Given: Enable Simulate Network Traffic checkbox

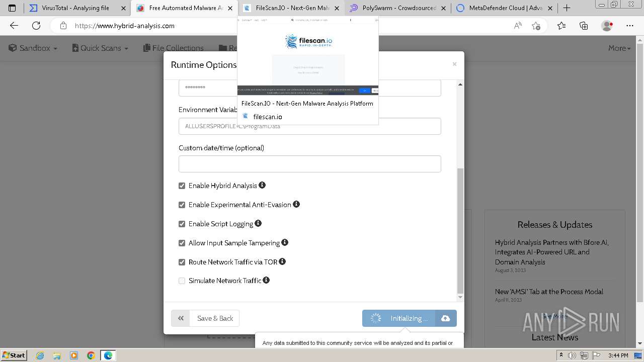Looking at the screenshot, I should 182,281.
